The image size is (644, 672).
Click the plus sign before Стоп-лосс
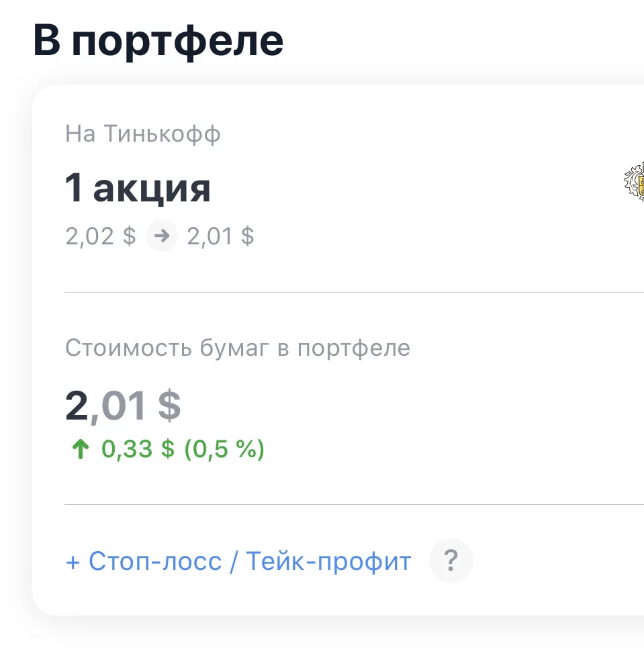(73, 563)
